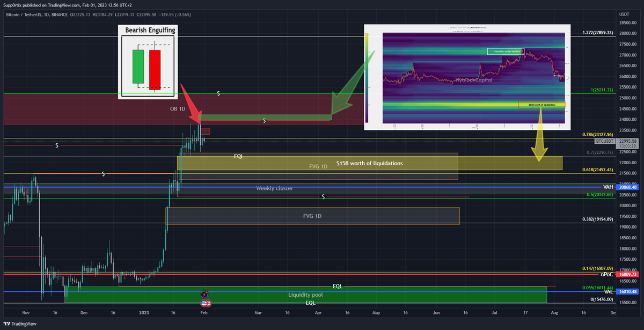Viewport: 644px width, 330px height.
Task: Click the 27000.00 price axis tick
Action: [628, 55]
